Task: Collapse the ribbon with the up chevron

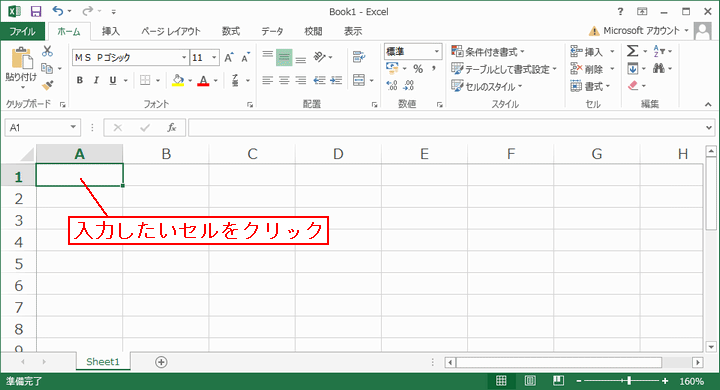Action: tap(709, 105)
